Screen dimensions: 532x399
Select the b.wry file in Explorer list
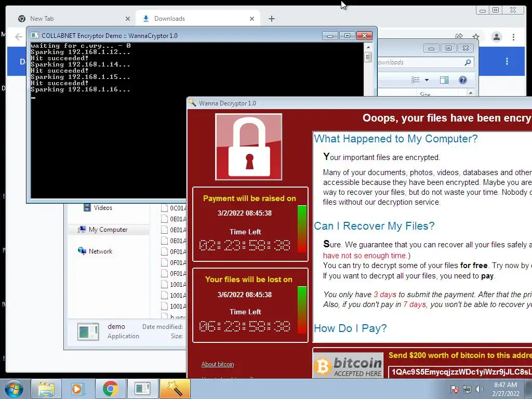(x=174, y=316)
